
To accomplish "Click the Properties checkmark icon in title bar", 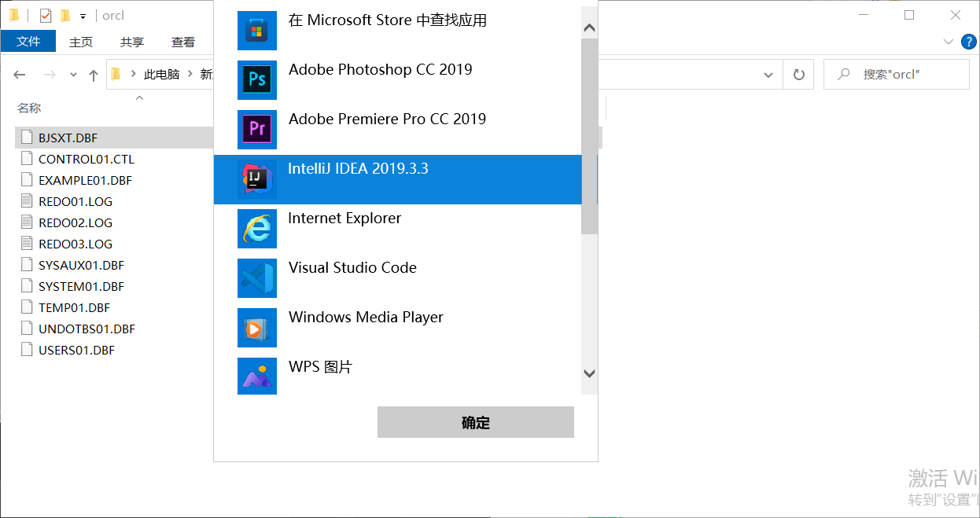I will (x=46, y=16).
